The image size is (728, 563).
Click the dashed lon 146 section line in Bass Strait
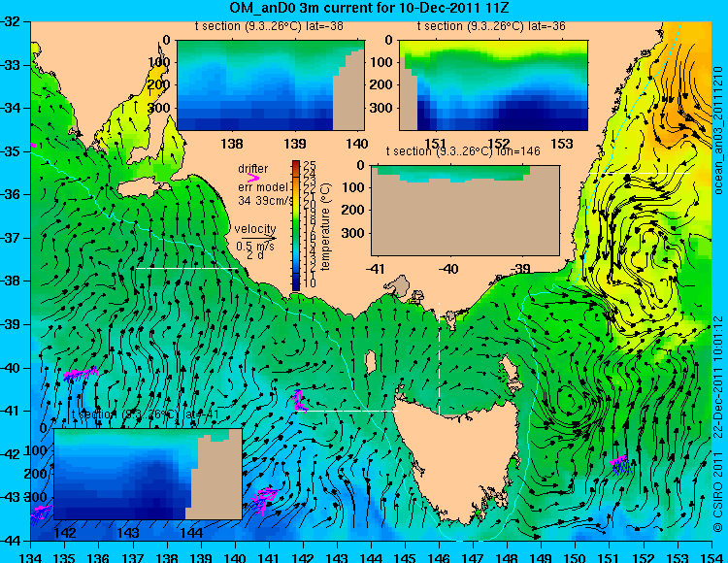(439, 359)
